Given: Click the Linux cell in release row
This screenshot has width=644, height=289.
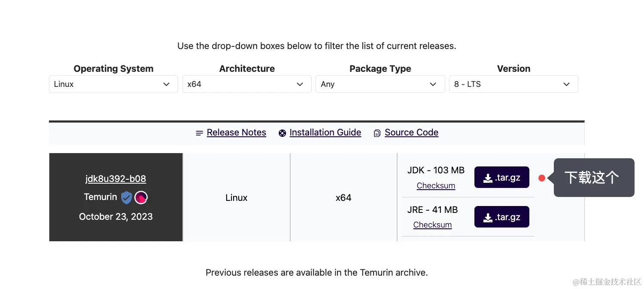Looking at the screenshot, I should (x=237, y=198).
